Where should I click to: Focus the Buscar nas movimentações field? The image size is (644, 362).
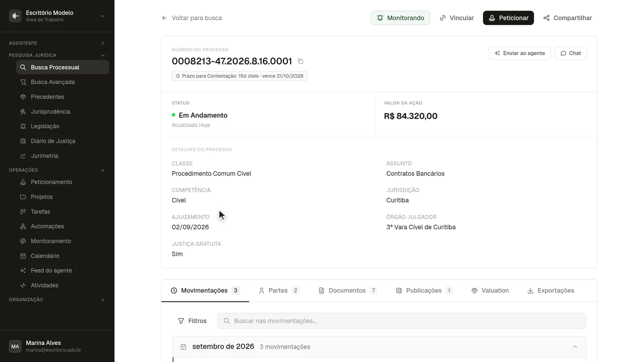(402, 321)
